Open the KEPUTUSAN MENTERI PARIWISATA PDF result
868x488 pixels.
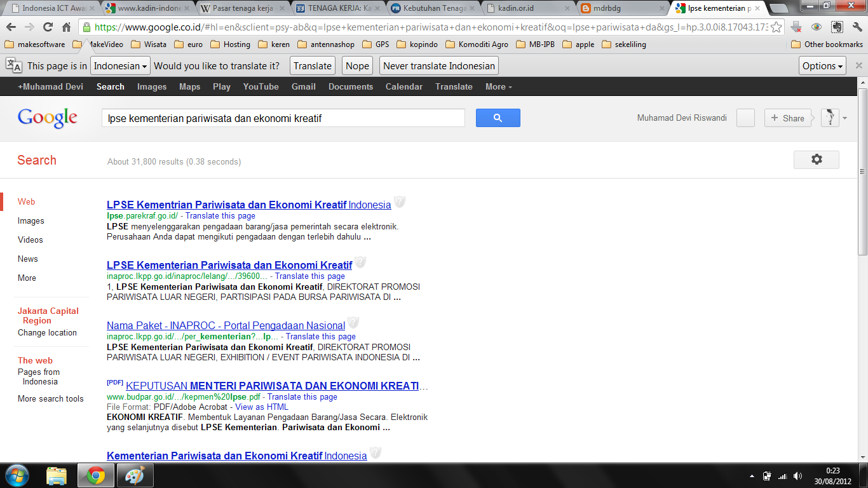coord(277,386)
